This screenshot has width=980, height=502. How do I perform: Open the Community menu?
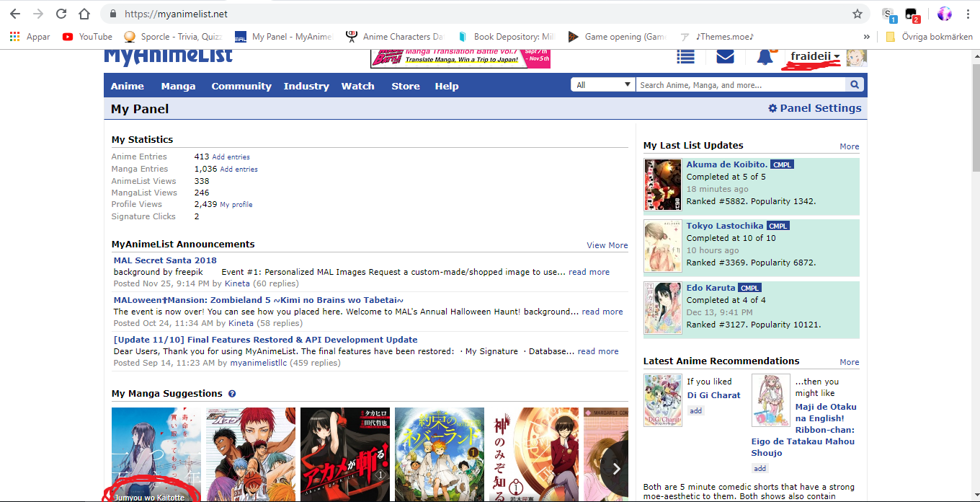[x=241, y=86]
